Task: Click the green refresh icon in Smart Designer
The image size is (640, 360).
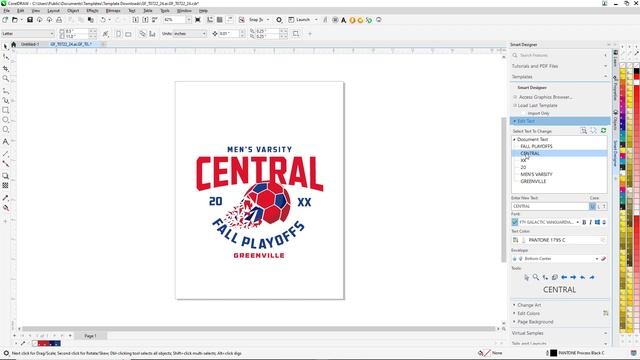Action: (x=603, y=131)
